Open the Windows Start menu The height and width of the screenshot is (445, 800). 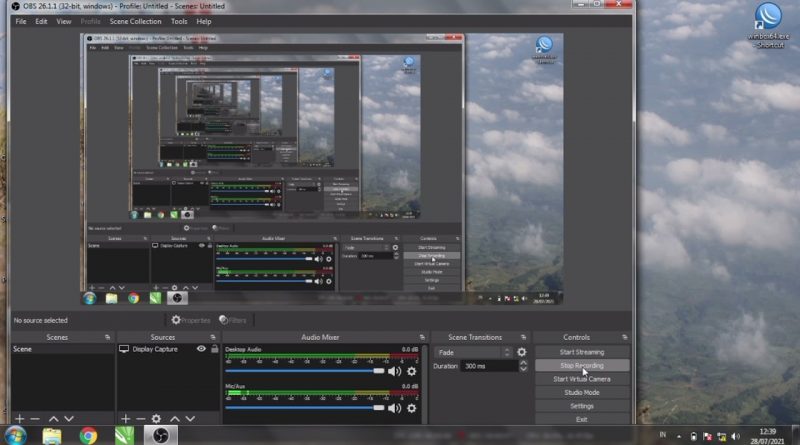[x=15, y=436]
